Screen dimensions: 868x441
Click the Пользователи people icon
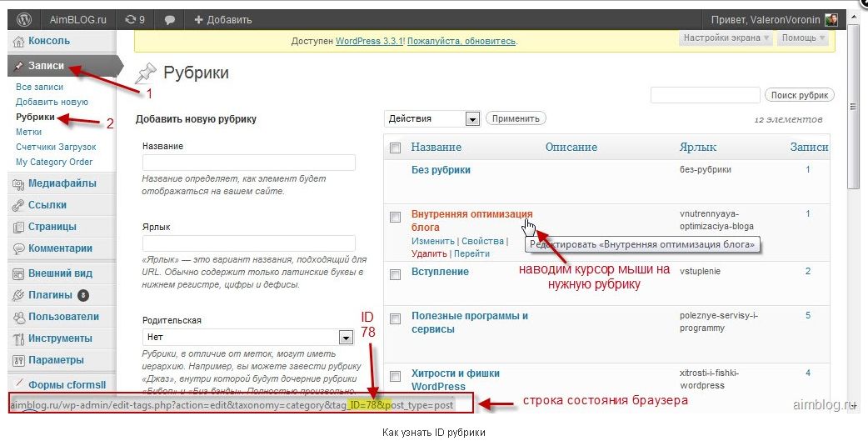click(x=18, y=317)
